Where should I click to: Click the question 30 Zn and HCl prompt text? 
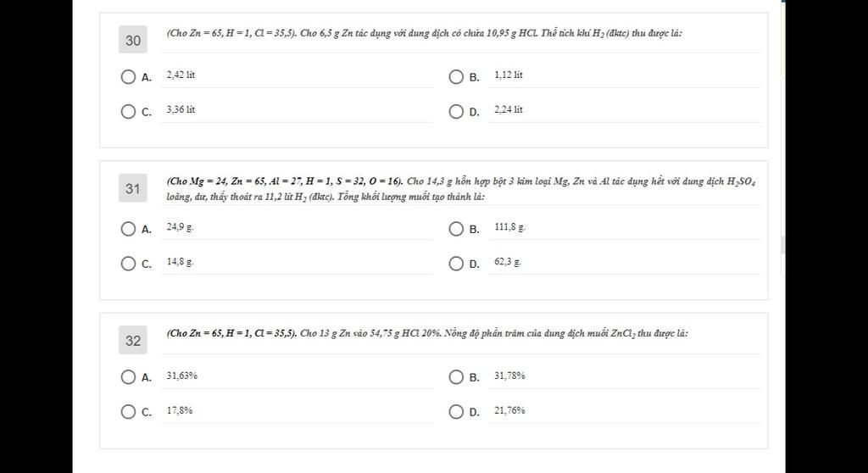[x=424, y=33]
